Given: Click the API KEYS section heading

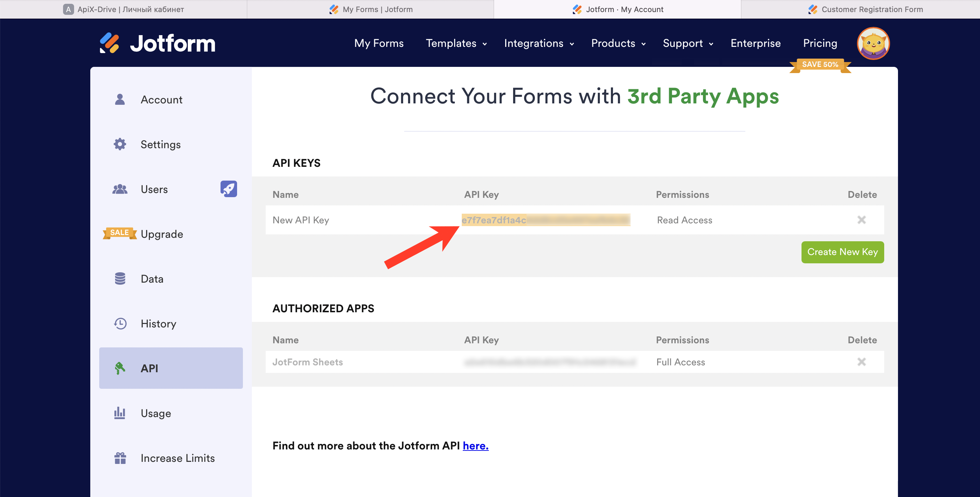Looking at the screenshot, I should [296, 163].
